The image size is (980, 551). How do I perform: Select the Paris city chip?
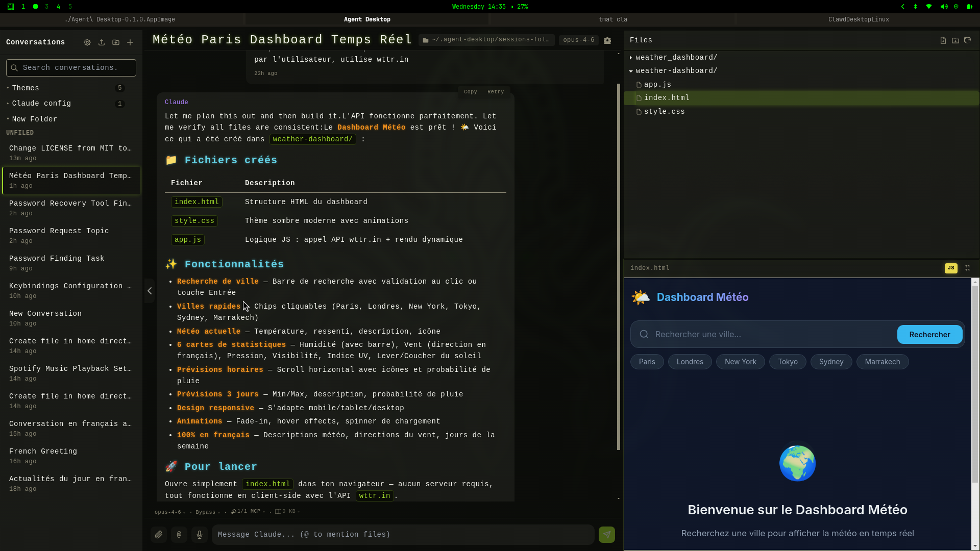coord(647,362)
